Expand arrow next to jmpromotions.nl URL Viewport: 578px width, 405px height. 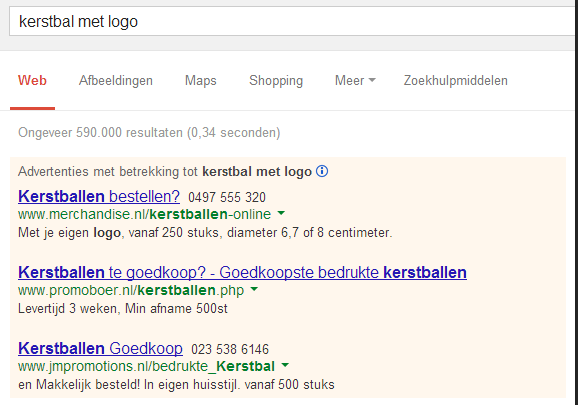click(285, 365)
